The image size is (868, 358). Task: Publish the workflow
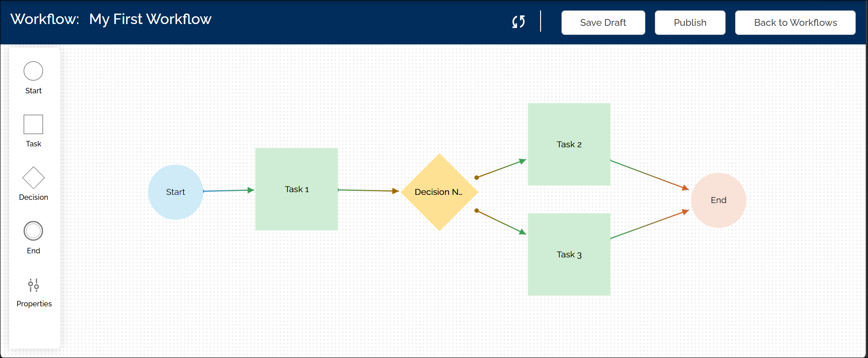point(689,23)
